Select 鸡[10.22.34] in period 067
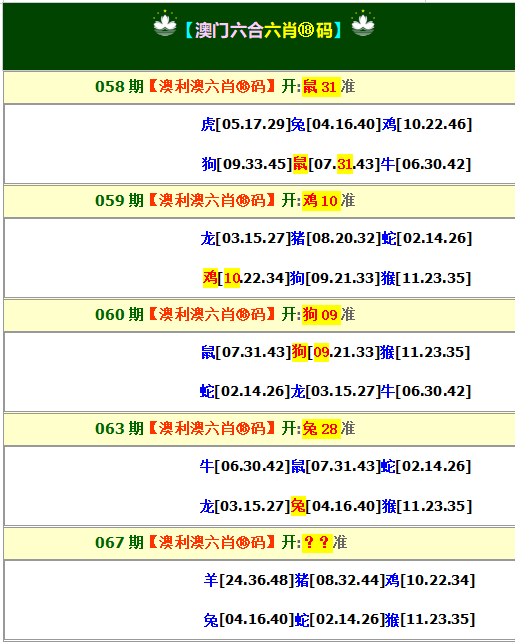This screenshot has height=643, width=515. [431, 580]
